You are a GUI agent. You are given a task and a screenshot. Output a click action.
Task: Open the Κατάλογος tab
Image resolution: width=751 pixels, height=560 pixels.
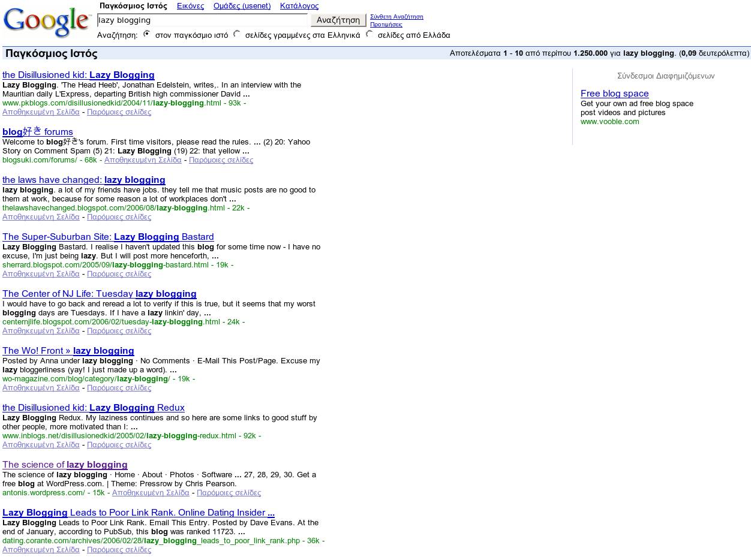299,6
